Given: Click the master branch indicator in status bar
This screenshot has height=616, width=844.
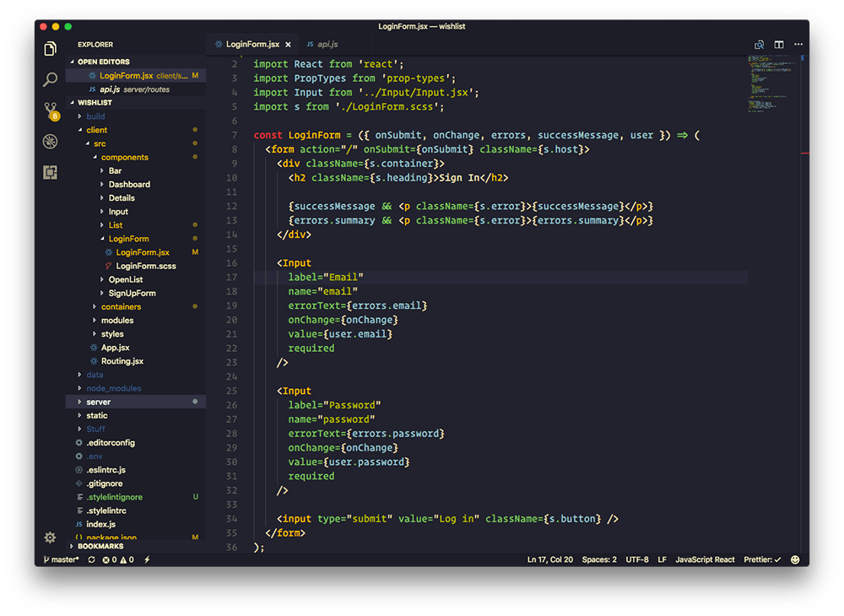Looking at the screenshot, I should (x=61, y=559).
